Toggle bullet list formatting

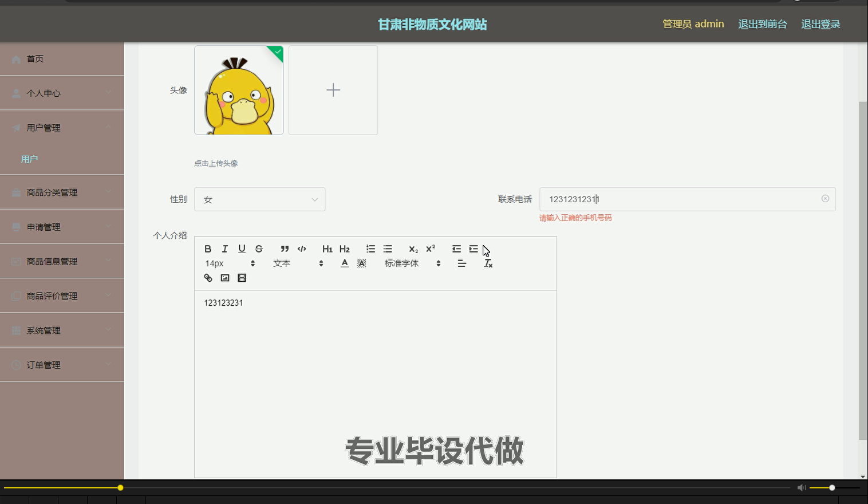pos(388,249)
